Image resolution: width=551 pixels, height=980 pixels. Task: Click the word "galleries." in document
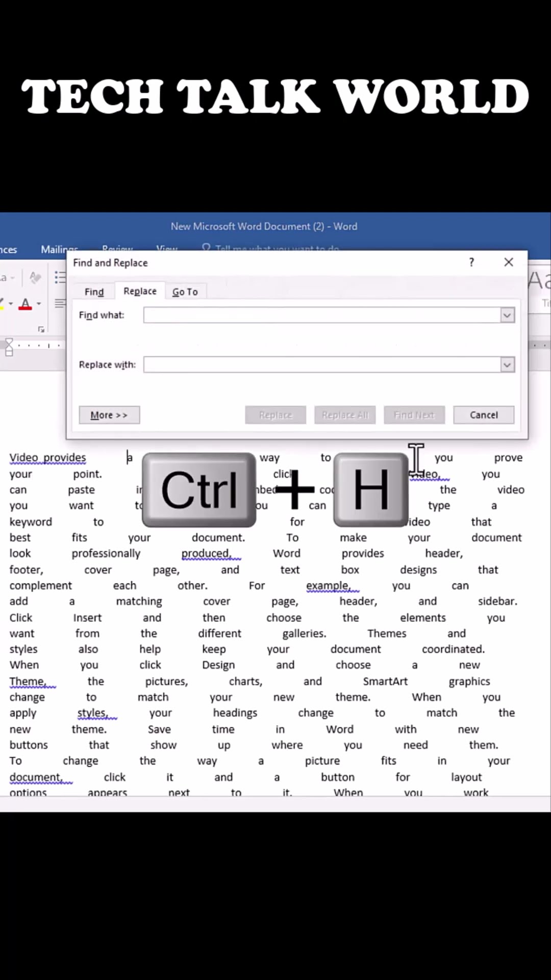point(304,633)
